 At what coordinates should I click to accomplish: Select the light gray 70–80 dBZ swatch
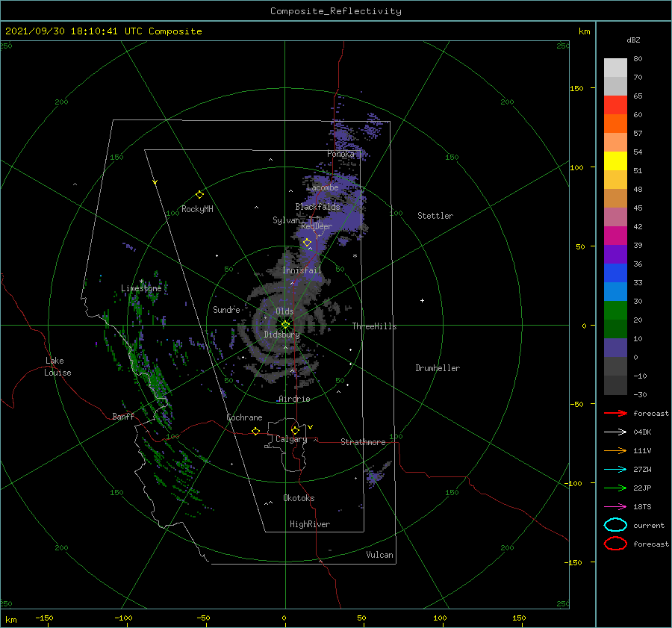615,68
